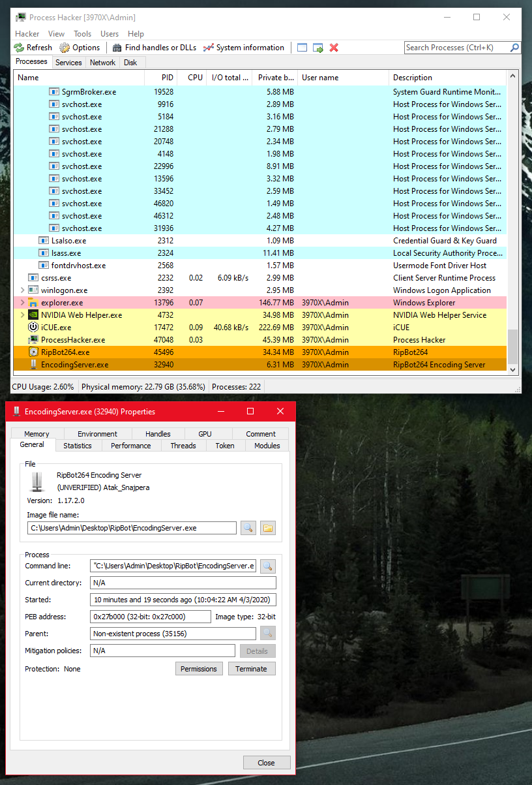Switch to the Network tab

click(x=103, y=63)
